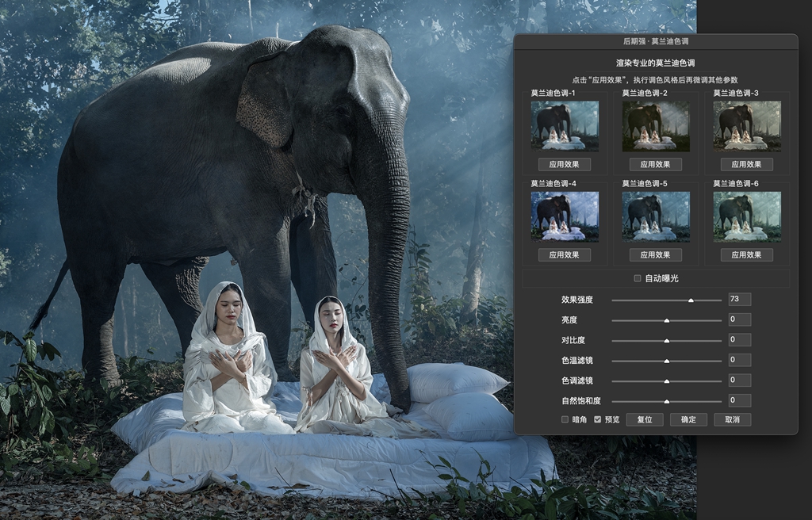Enable the 自动曝光 checkbox

click(638, 278)
